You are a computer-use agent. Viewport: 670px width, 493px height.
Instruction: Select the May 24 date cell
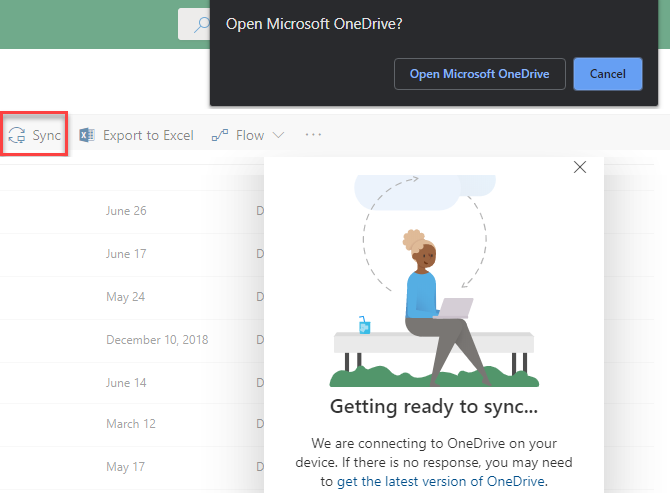[126, 297]
